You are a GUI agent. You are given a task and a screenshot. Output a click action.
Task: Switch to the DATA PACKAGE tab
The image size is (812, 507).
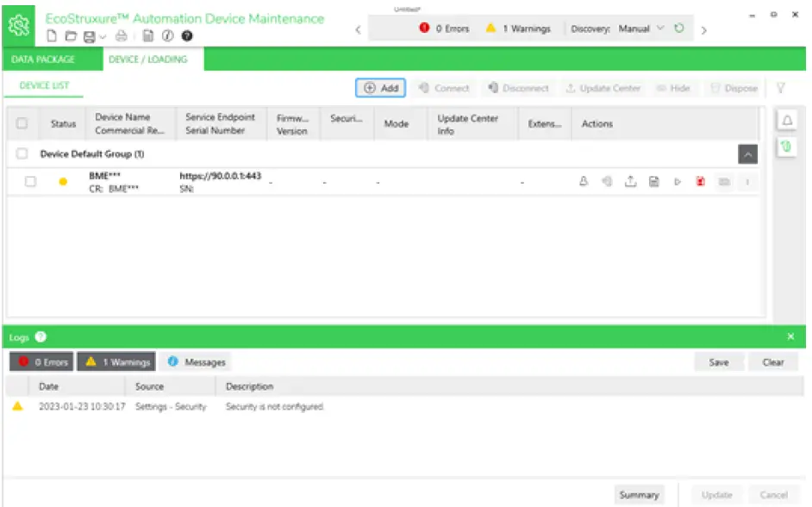(x=45, y=59)
